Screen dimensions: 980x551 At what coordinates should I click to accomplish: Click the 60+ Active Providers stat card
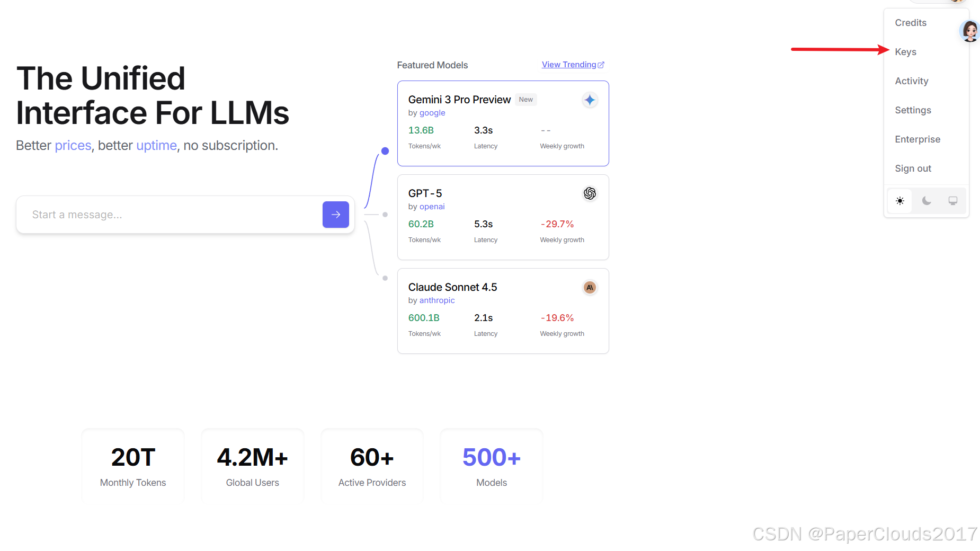pyautogui.click(x=372, y=465)
